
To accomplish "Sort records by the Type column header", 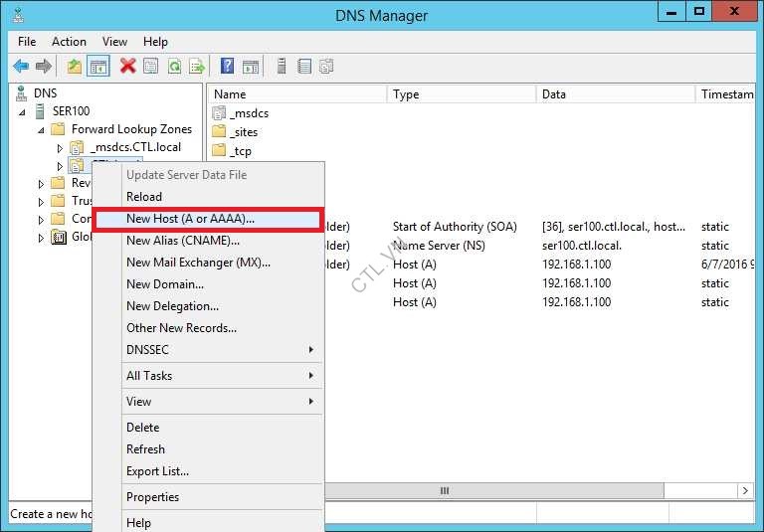I will [406, 94].
